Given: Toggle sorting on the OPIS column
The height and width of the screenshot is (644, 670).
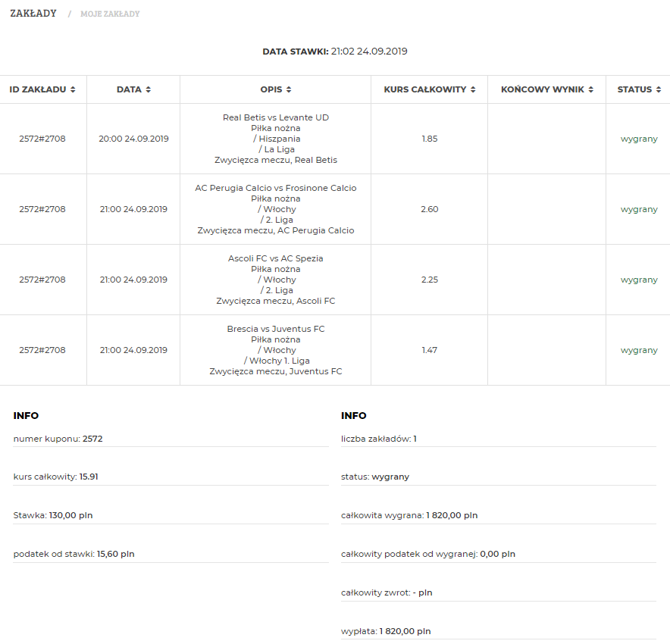Looking at the screenshot, I should coord(289,89).
